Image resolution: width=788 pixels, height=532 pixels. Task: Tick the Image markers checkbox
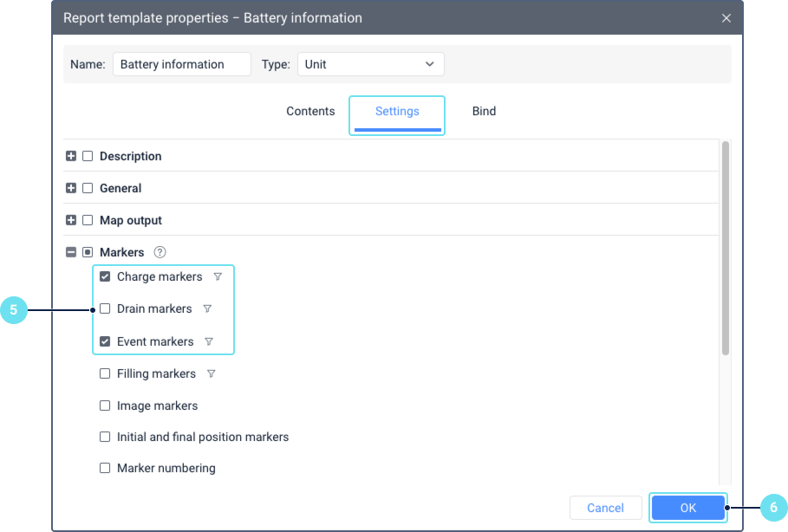(x=105, y=405)
